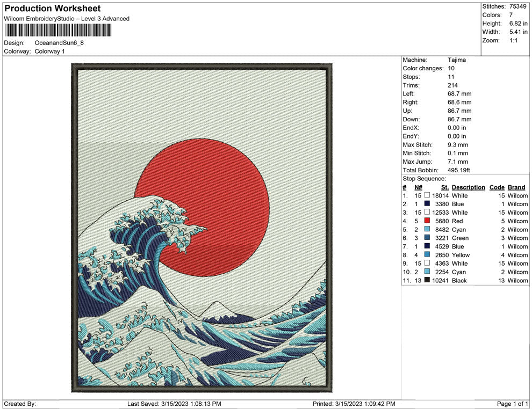This screenshot has height=409, width=532.
Task: Click the Right value 68.6 mm
Action: click(x=459, y=103)
